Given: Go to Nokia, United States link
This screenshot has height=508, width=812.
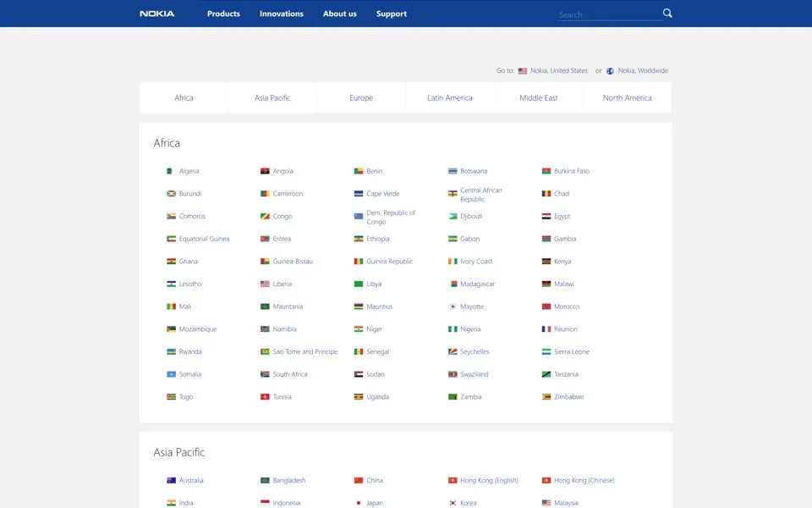Looking at the screenshot, I should click(x=559, y=70).
